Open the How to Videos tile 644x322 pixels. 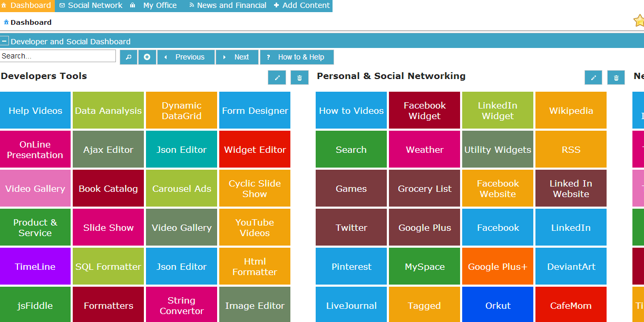pos(351,110)
